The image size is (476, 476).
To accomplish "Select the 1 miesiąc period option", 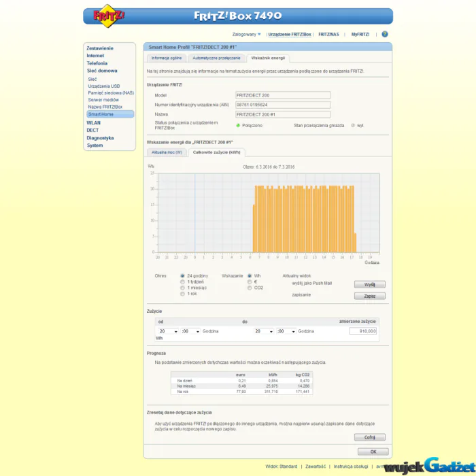I will click(x=182, y=288).
